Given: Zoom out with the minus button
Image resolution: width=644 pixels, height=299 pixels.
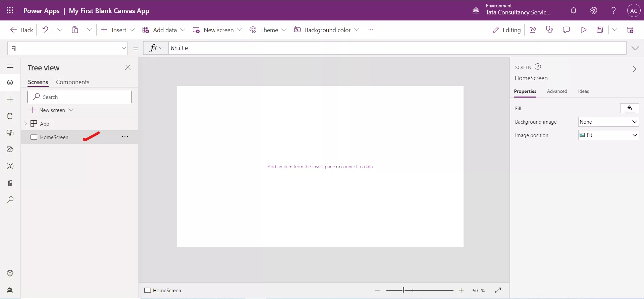Looking at the screenshot, I should point(377,290).
